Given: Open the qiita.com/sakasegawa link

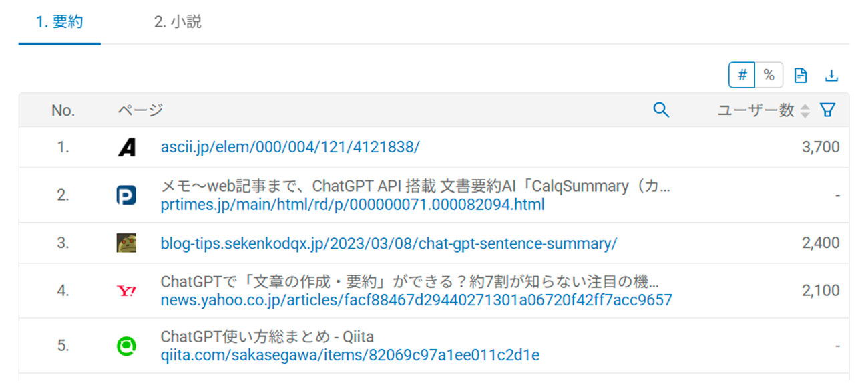Looking at the screenshot, I should click(x=350, y=355).
